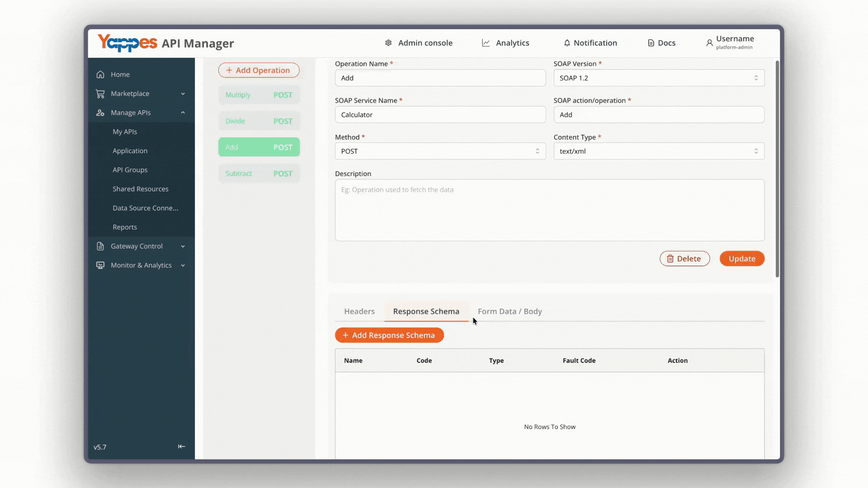Click the user profile icon
Viewport: 868px width, 488px height.
709,43
